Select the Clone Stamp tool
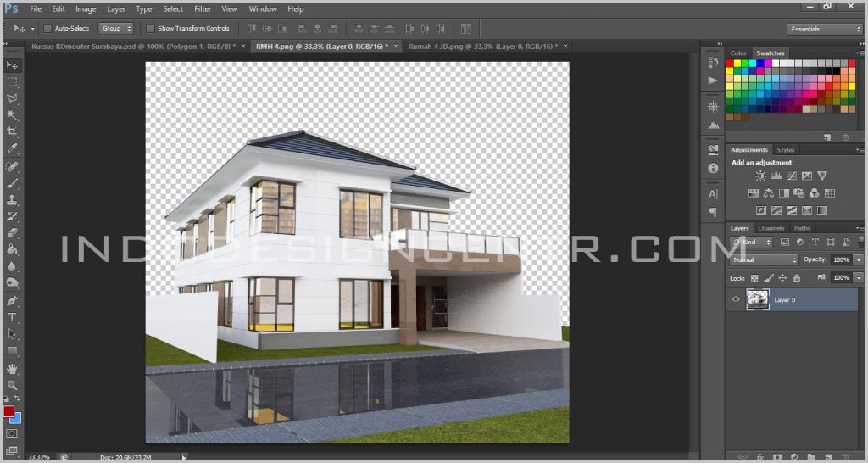Image resolution: width=868 pixels, height=463 pixels. click(12, 200)
